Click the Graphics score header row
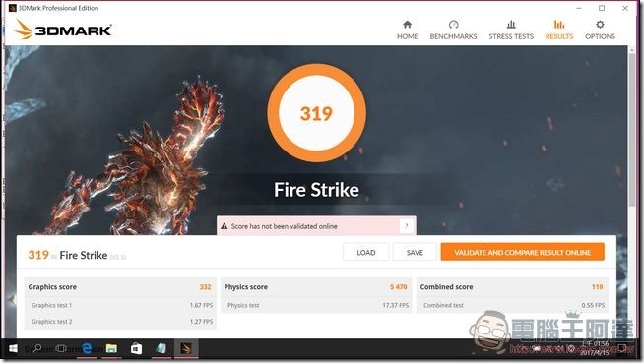Viewport: 644px width, 363px height. 120,287
